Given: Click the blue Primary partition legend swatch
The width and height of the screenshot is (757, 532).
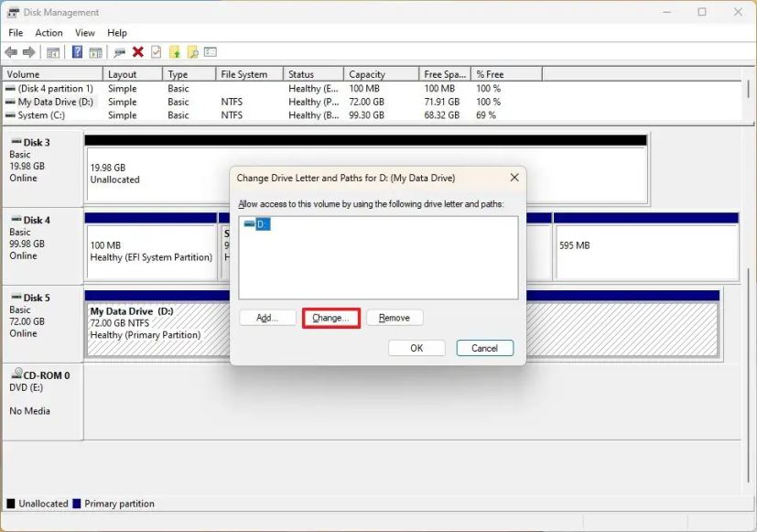Looking at the screenshot, I should pos(76,504).
